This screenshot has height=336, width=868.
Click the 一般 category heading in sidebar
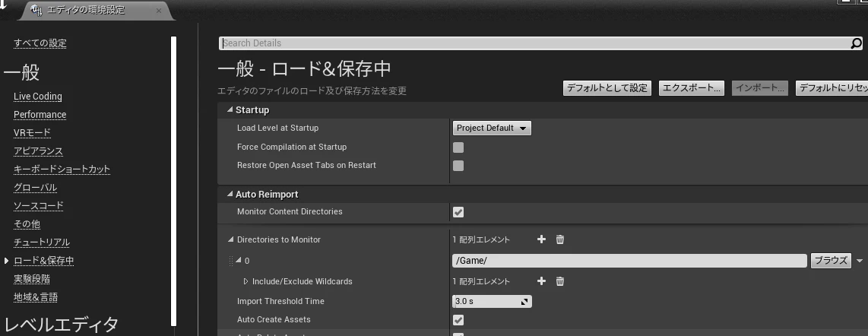pos(21,72)
